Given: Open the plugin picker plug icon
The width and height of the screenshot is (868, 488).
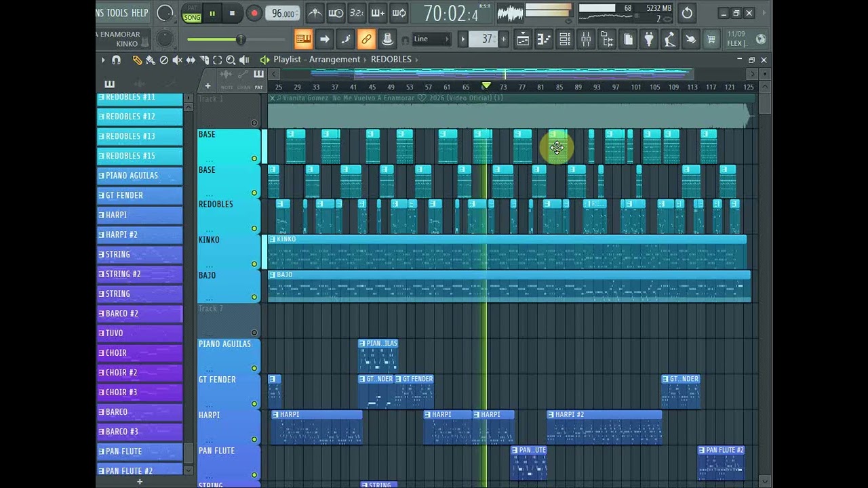Looking at the screenshot, I should click(x=649, y=39).
